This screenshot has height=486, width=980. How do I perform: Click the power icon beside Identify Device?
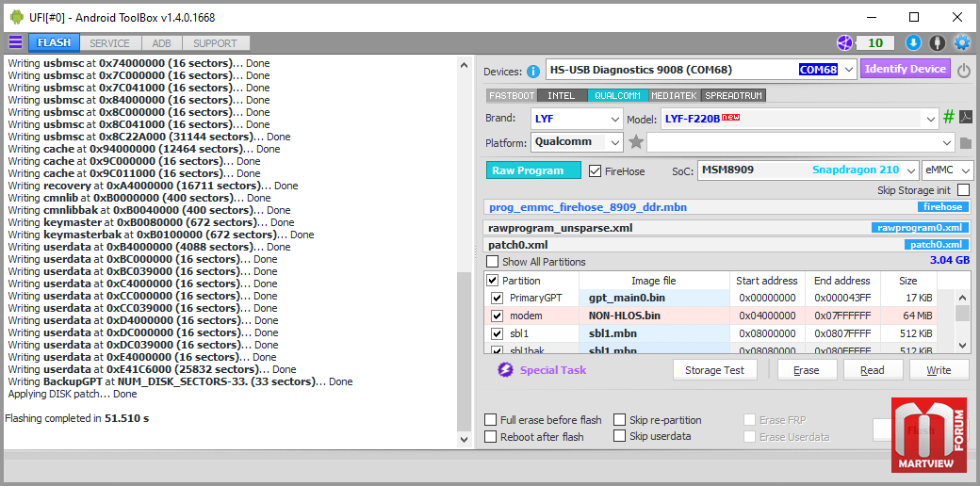click(x=964, y=70)
